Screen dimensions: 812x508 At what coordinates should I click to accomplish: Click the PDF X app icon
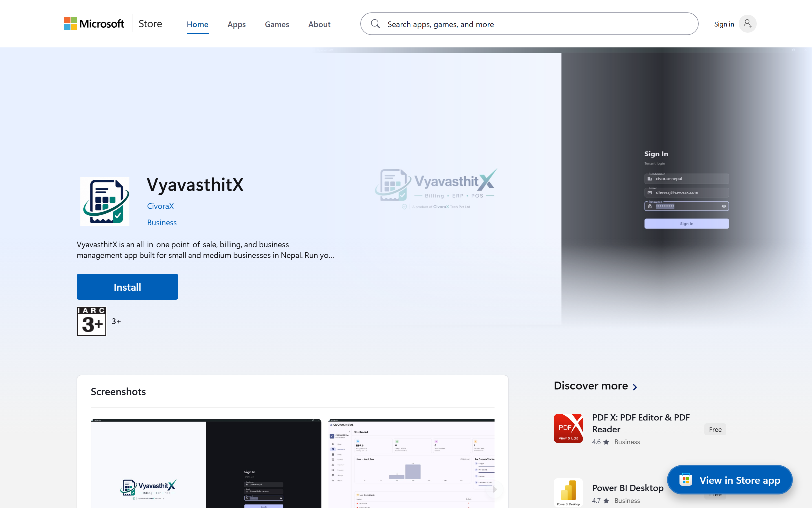568,428
